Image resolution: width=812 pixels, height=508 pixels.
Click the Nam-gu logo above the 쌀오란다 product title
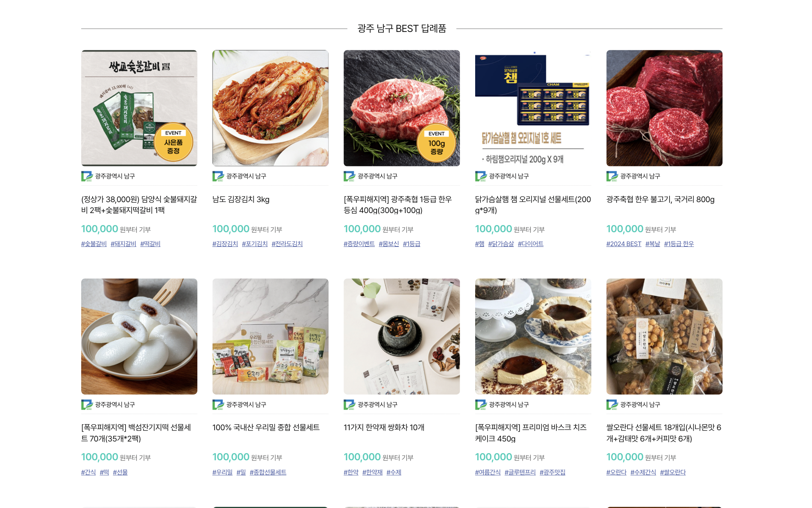(612, 405)
